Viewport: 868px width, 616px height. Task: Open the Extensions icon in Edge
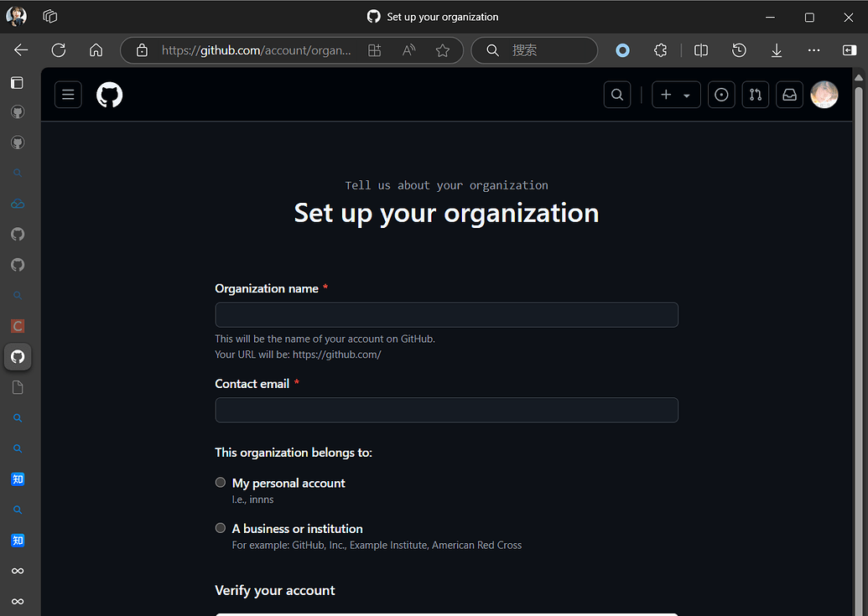661,50
